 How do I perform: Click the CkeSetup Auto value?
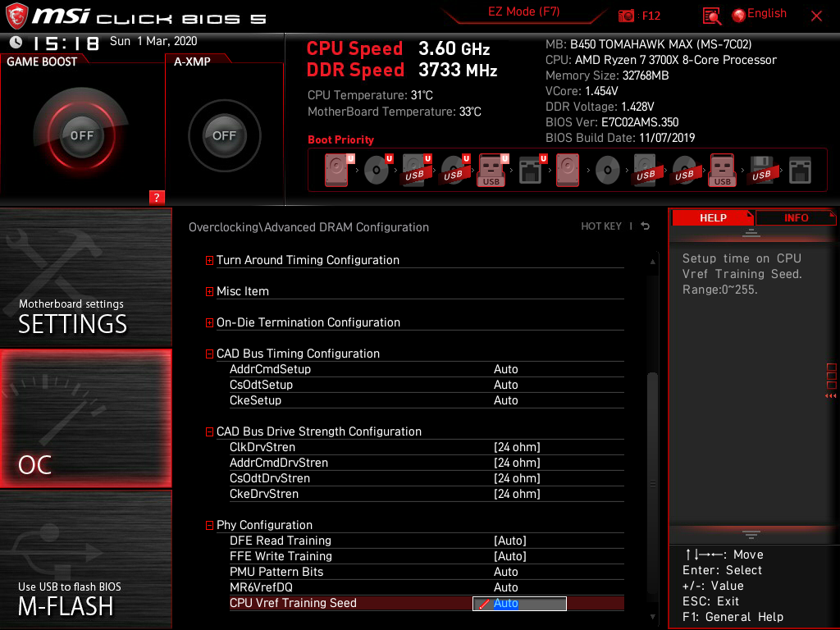(x=505, y=400)
